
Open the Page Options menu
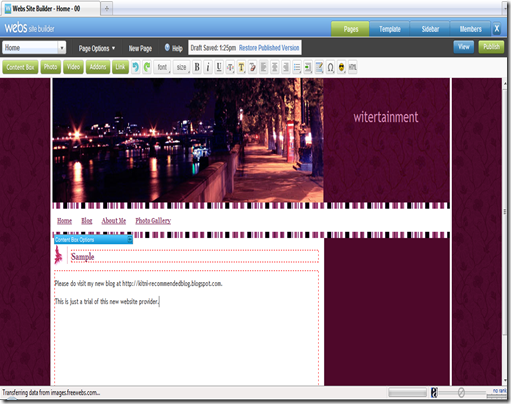(97, 48)
